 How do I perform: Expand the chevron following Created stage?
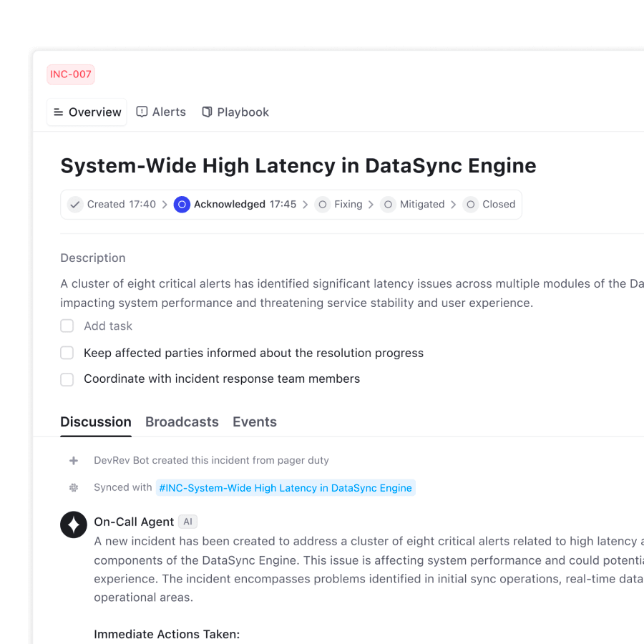(165, 204)
